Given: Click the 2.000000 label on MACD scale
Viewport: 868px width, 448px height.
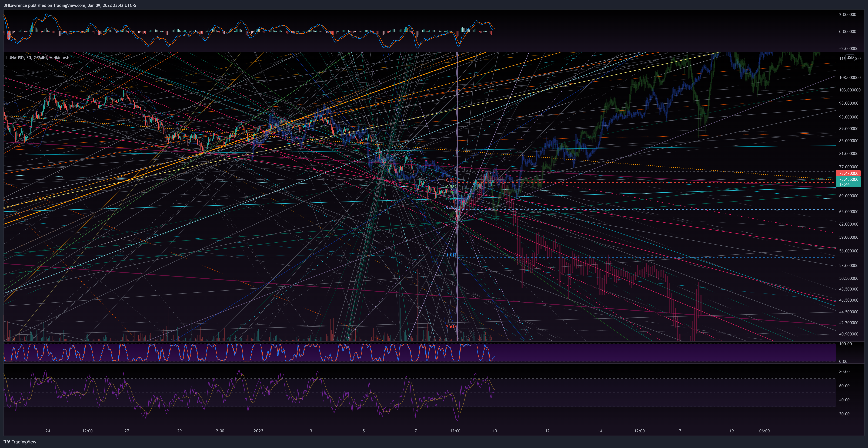Looking at the screenshot, I should 847,15.
